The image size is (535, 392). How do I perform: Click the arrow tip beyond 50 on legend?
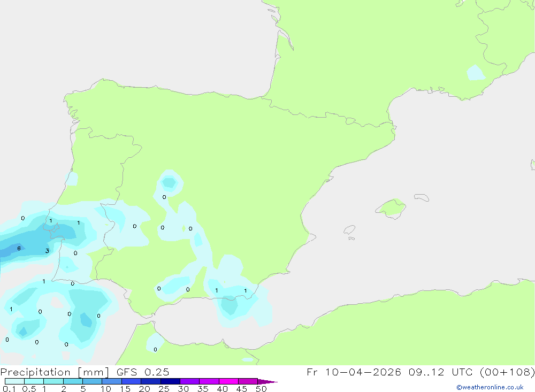click(268, 381)
